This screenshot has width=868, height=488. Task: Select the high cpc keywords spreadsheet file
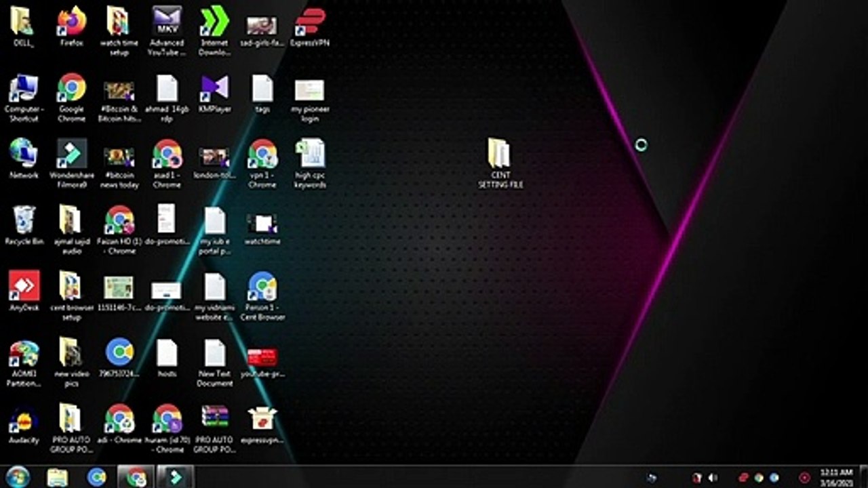click(310, 155)
